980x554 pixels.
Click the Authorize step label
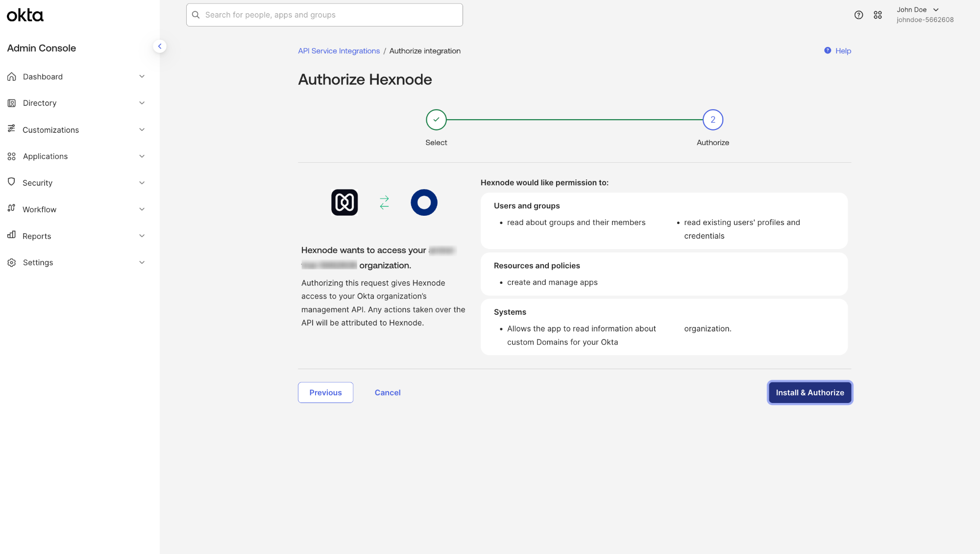point(713,143)
